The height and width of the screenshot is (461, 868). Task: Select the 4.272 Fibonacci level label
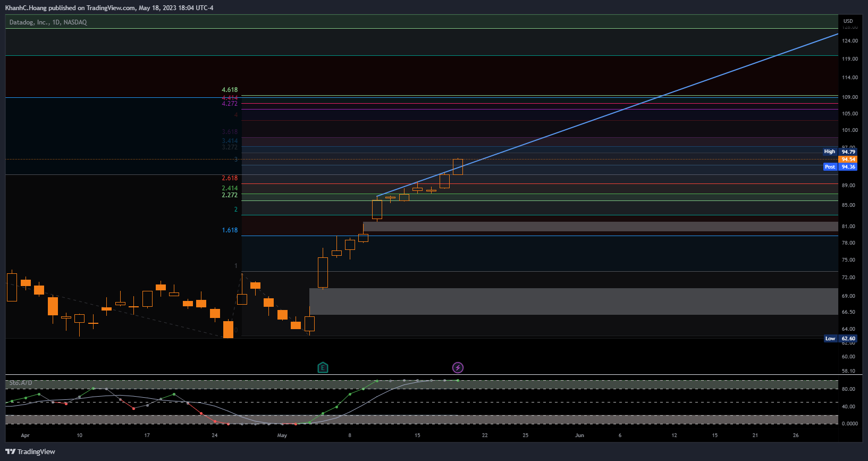[230, 104]
